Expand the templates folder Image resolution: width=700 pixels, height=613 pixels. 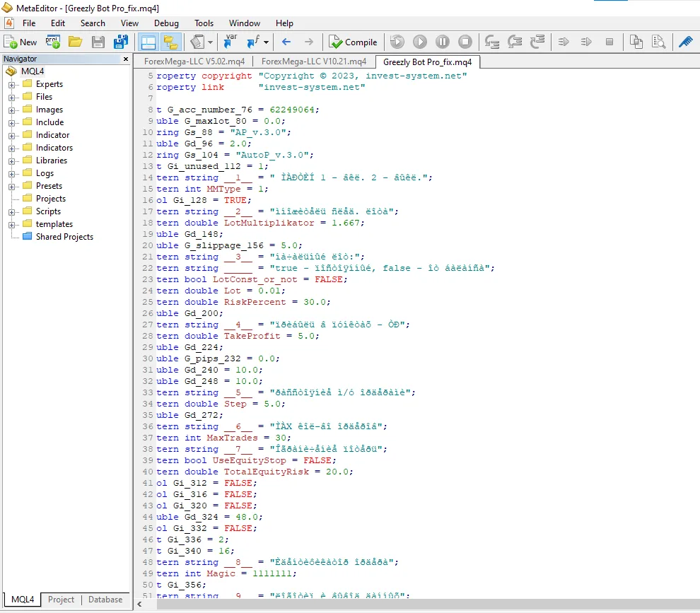click(11, 225)
